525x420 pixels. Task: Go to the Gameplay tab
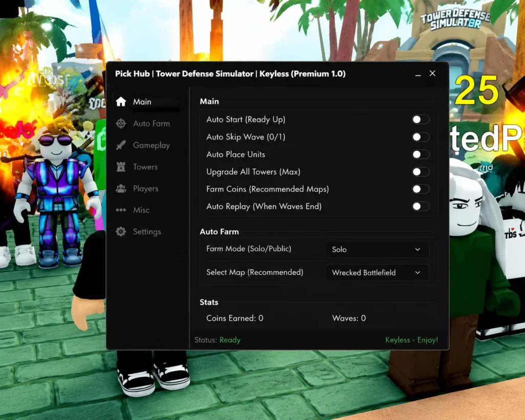[151, 145]
